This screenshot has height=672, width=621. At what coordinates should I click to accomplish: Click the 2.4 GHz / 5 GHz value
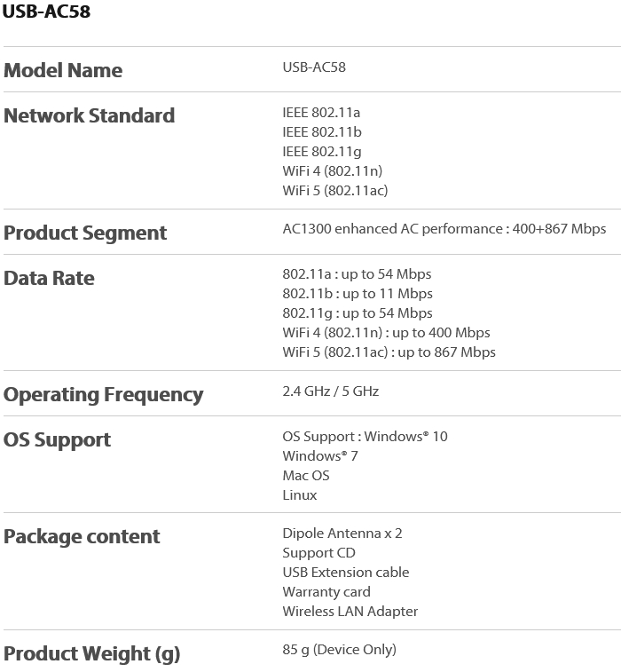click(x=331, y=391)
